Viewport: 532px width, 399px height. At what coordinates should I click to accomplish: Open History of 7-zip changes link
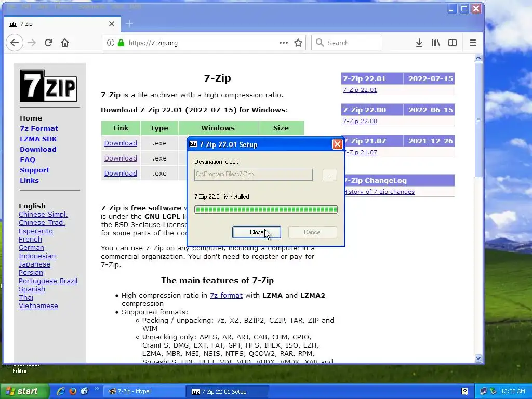point(380,192)
